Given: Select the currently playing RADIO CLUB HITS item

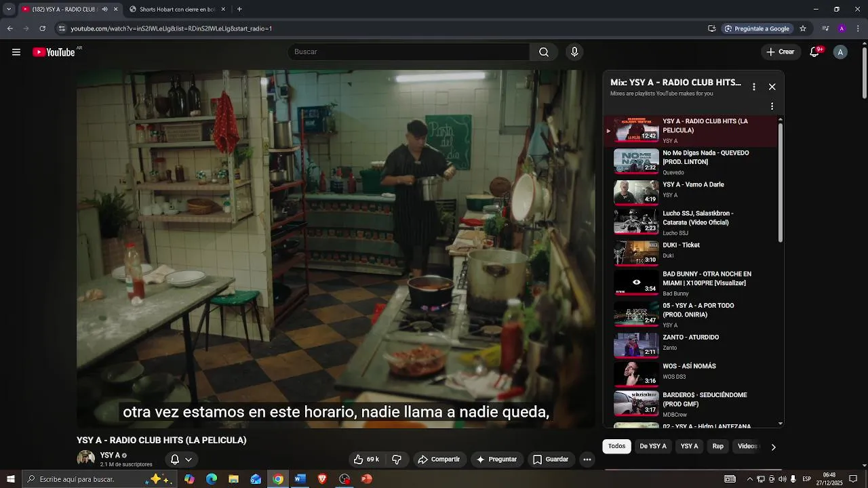Looking at the screenshot, I should 690,131.
